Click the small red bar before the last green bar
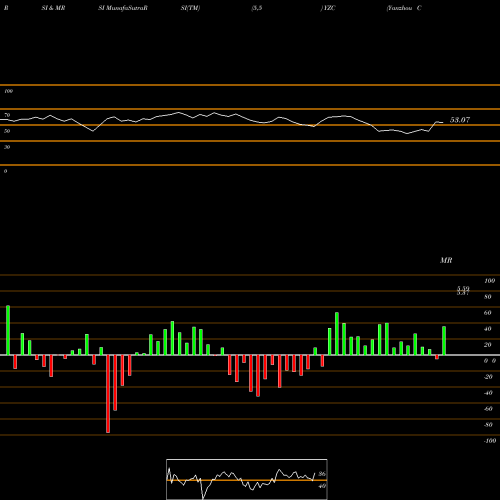 pyautogui.click(x=437, y=357)
